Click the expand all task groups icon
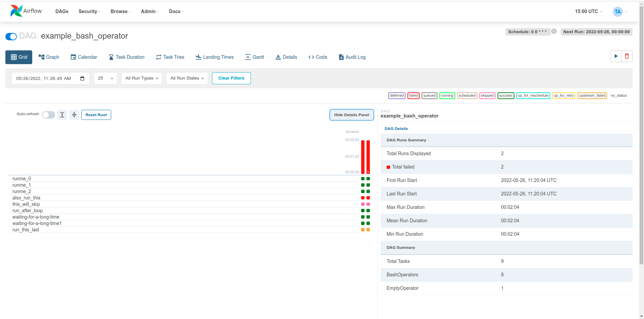This screenshot has width=644, height=319. point(62,115)
